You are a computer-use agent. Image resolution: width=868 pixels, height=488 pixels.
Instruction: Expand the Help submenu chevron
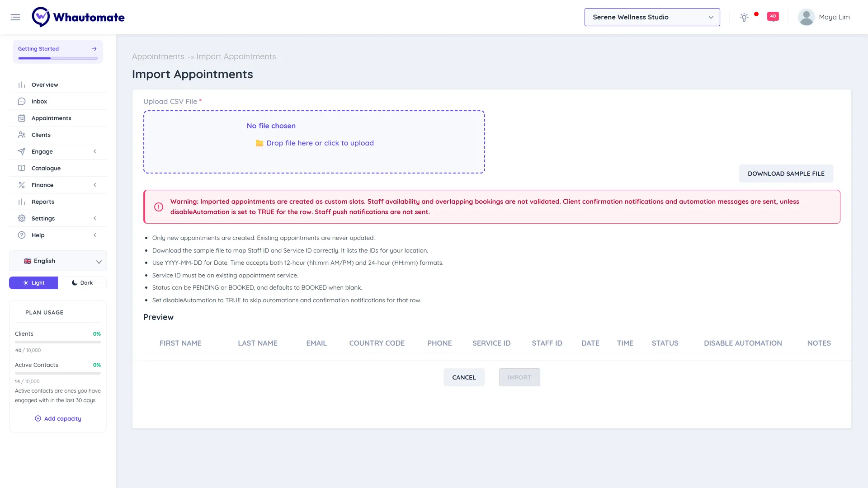click(x=95, y=235)
